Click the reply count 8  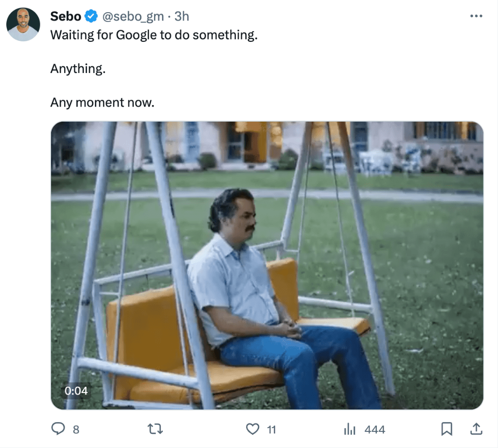(76, 430)
